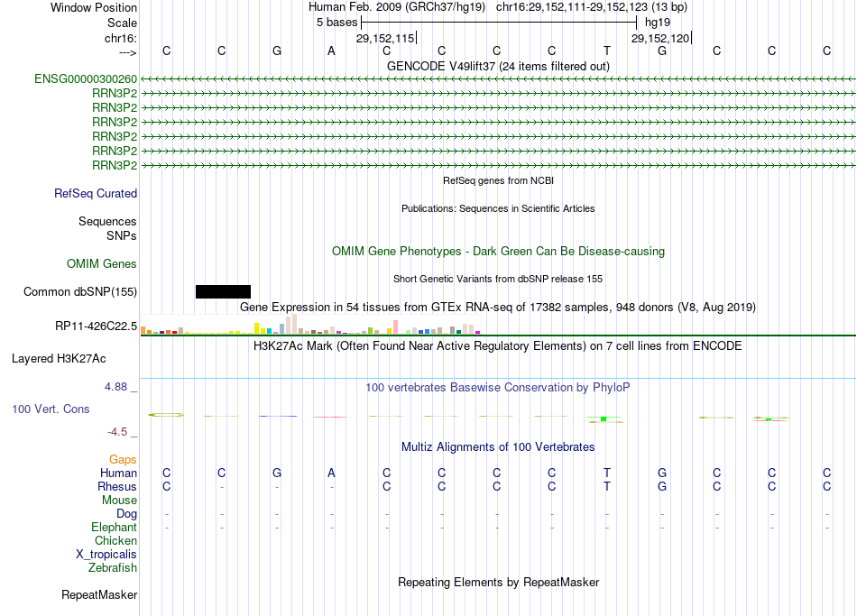Select the Mouse alignment row label
Screen dimensions: 857x616
(x=120, y=501)
